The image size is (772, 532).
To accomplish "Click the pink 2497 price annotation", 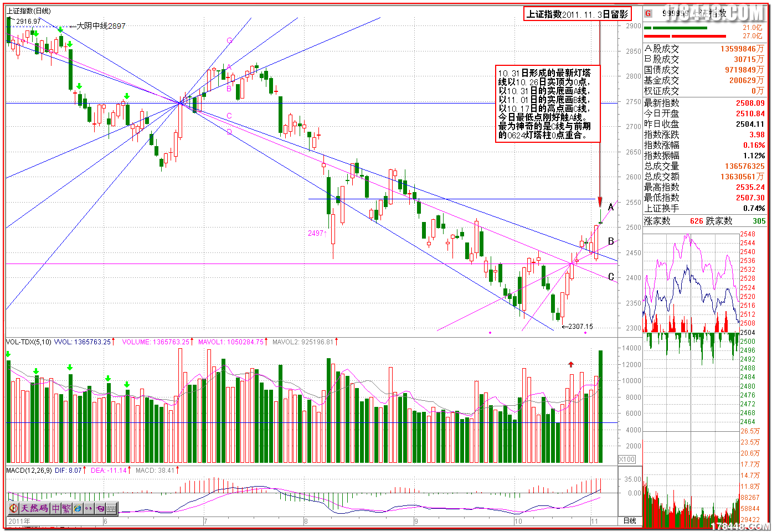I will pos(317,233).
